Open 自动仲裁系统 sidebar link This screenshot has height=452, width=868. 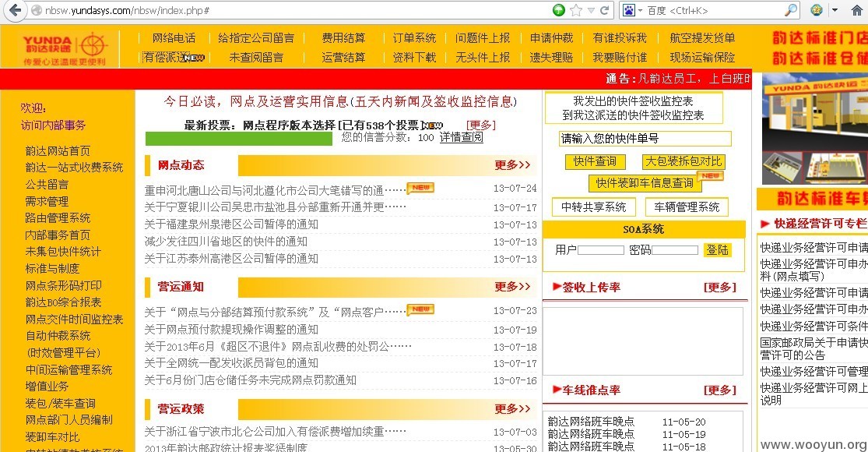point(58,336)
